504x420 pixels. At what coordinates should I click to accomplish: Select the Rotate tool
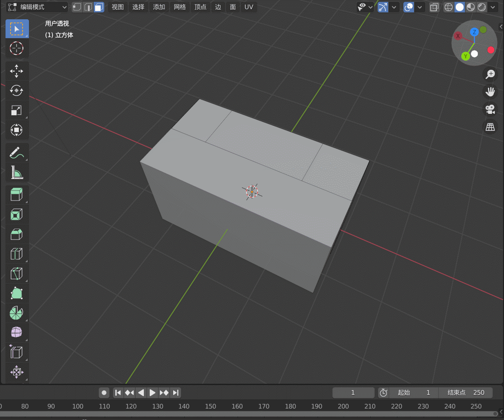(17, 91)
